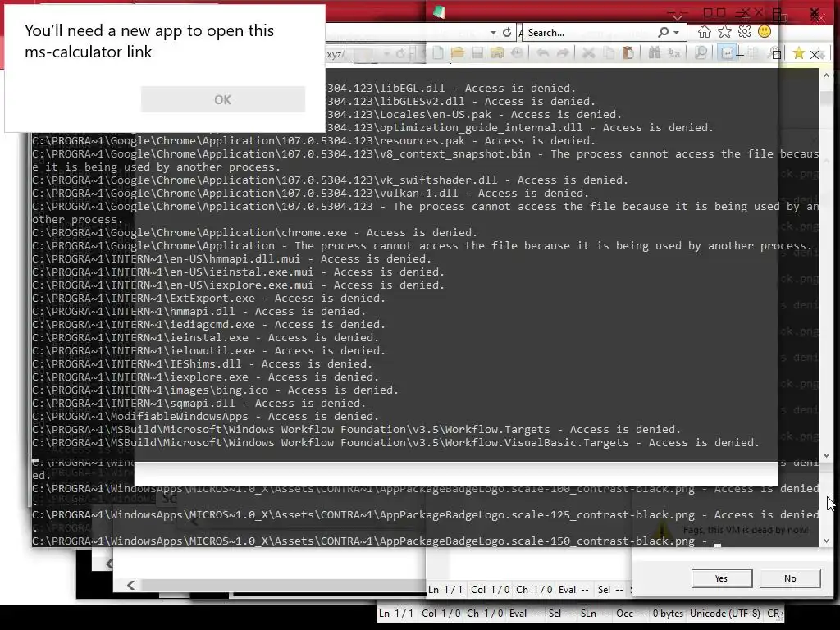Click 'Eval --' in the bottom status bar
Viewport: 840px width, 630px height.
pos(524,614)
